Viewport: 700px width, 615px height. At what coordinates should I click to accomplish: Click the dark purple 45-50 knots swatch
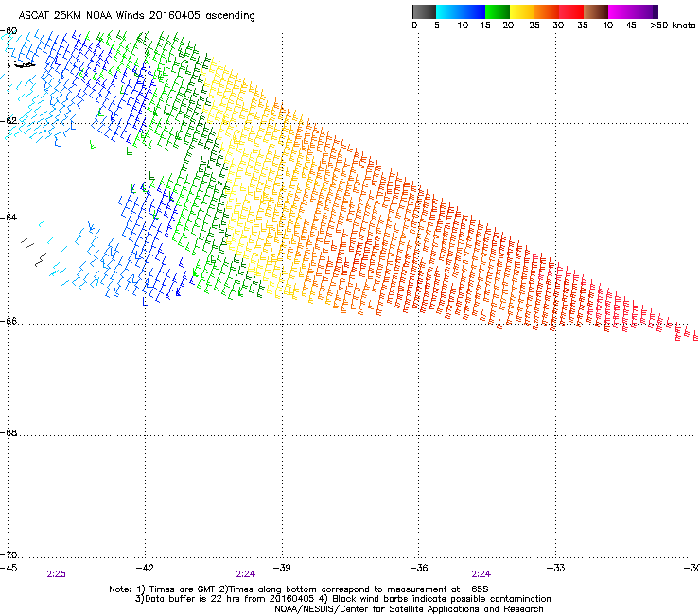click(x=645, y=11)
